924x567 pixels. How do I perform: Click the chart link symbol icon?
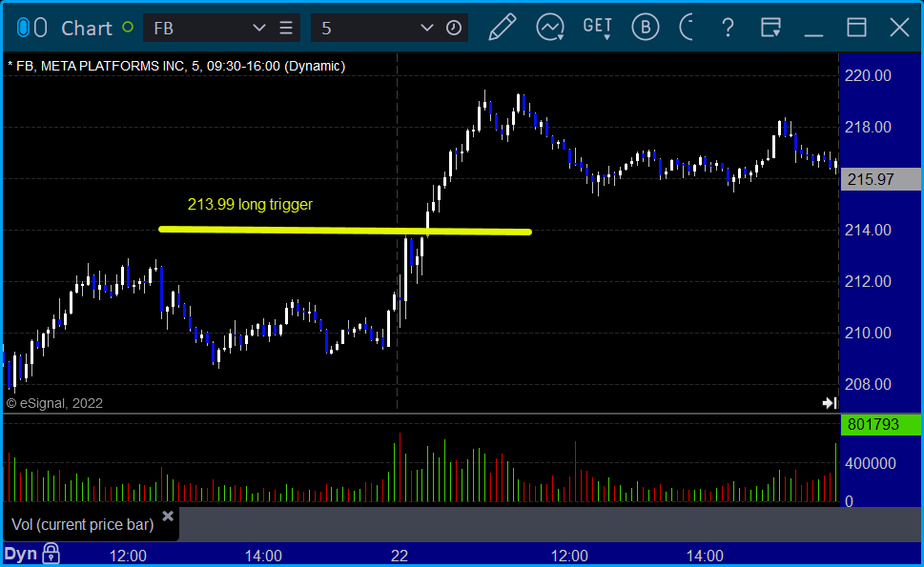31,28
